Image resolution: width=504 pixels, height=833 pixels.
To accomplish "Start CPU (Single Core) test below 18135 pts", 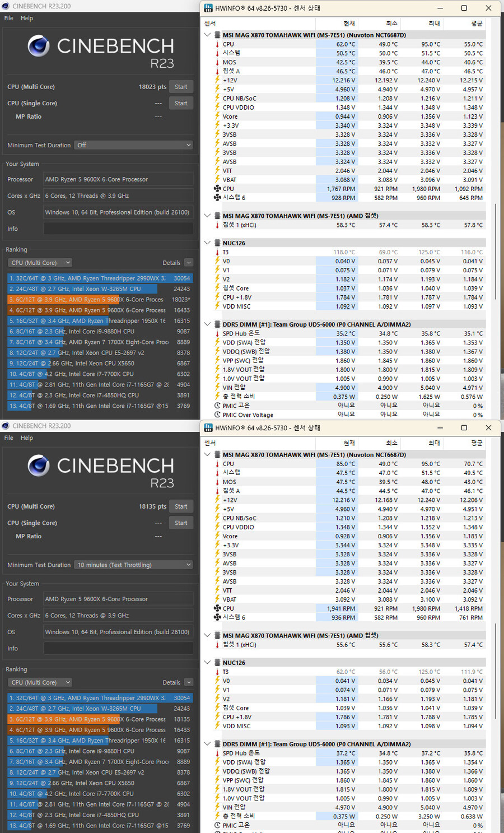I will 181,523.
